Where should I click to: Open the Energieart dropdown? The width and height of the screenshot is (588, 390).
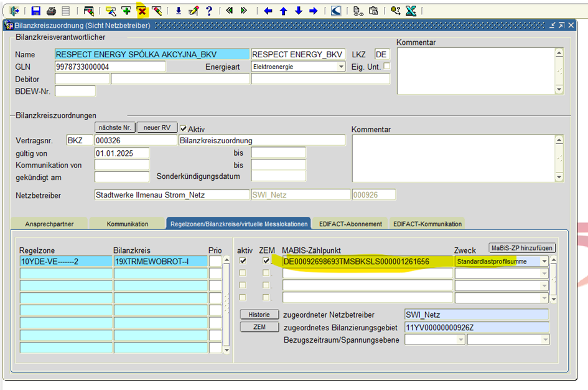click(x=341, y=67)
